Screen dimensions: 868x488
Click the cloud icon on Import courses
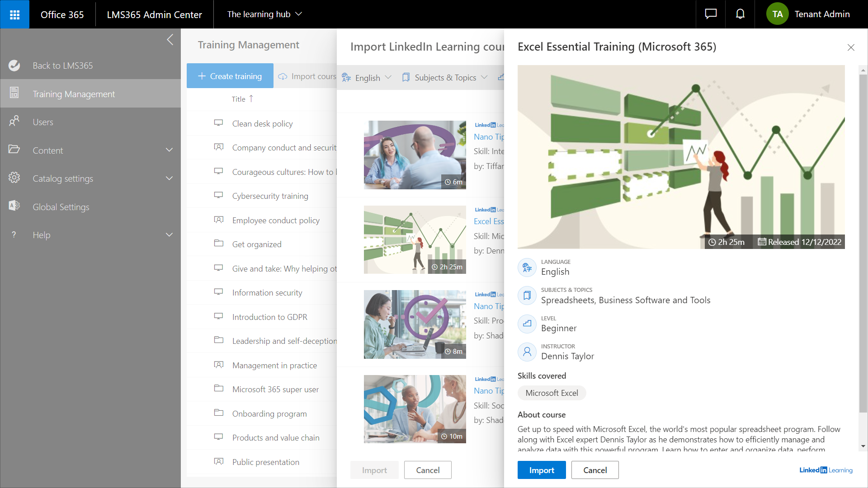click(283, 76)
